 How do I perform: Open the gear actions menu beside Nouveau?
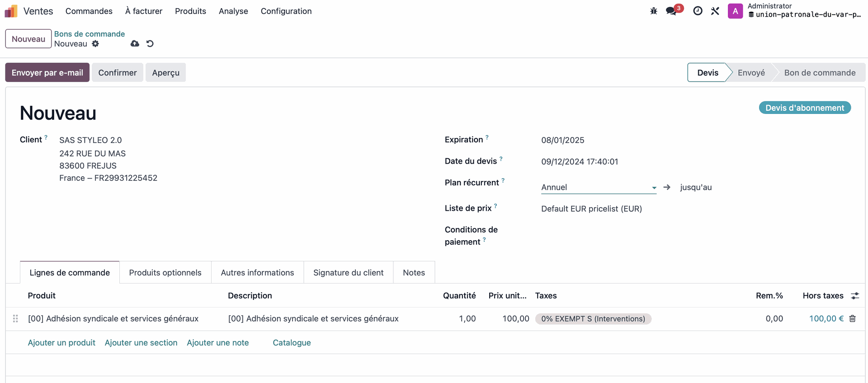[x=95, y=44]
